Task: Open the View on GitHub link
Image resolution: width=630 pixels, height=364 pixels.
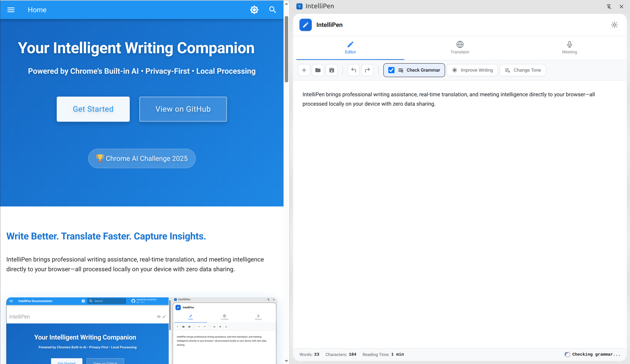Action: pos(183,109)
